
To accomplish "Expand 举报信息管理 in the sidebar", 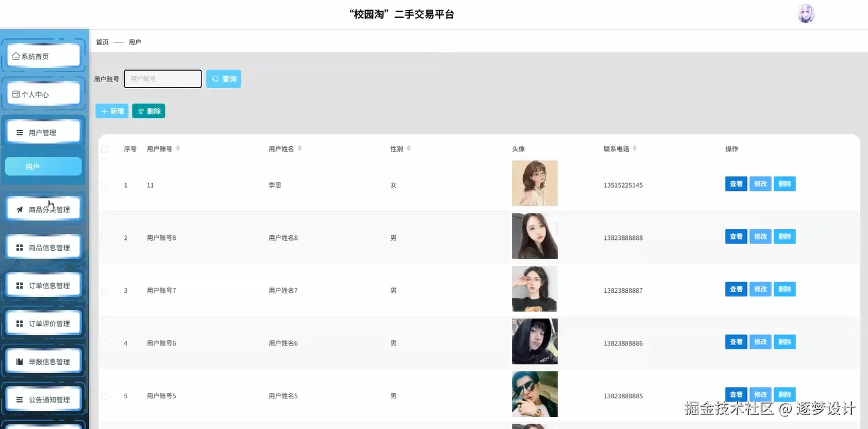I will 43,361.
